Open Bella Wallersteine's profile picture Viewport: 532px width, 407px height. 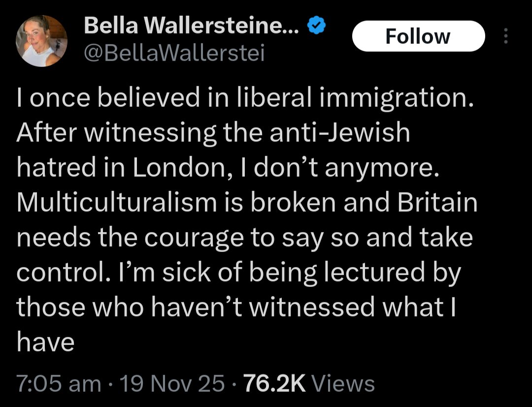[x=41, y=41]
